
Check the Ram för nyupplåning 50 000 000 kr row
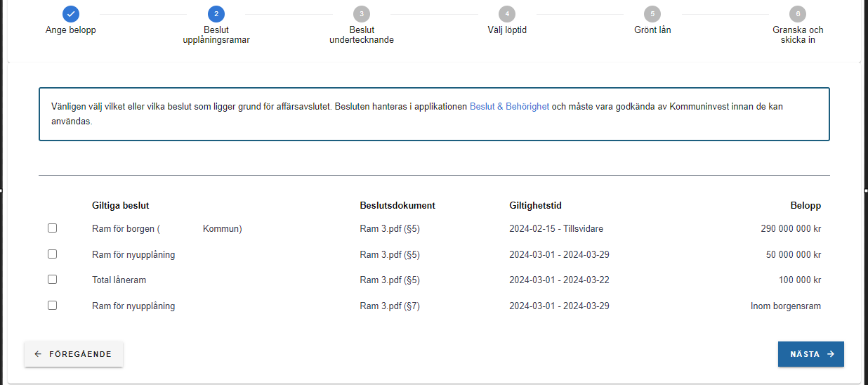pos(52,254)
